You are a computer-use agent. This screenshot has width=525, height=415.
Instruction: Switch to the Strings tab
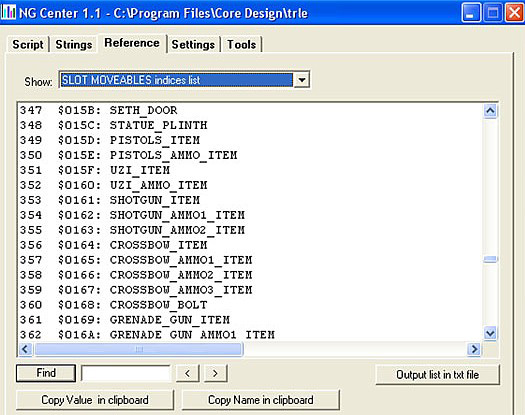point(74,45)
